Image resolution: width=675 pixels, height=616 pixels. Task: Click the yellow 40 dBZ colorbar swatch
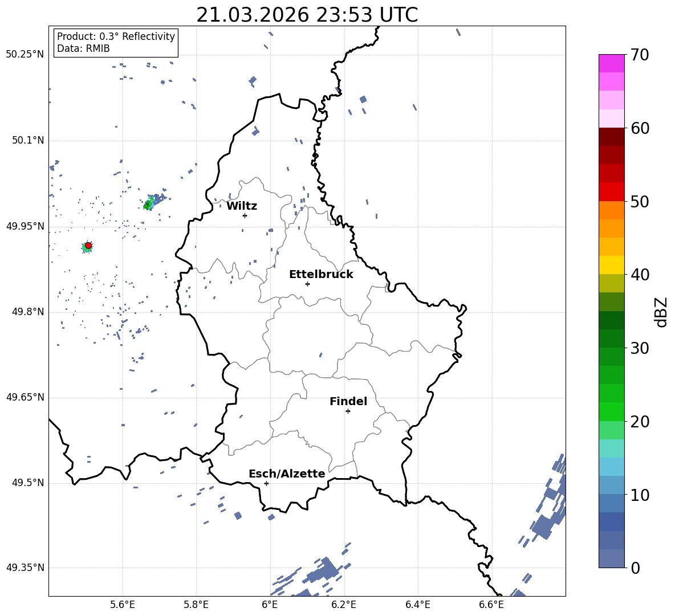[x=611, y=265]
